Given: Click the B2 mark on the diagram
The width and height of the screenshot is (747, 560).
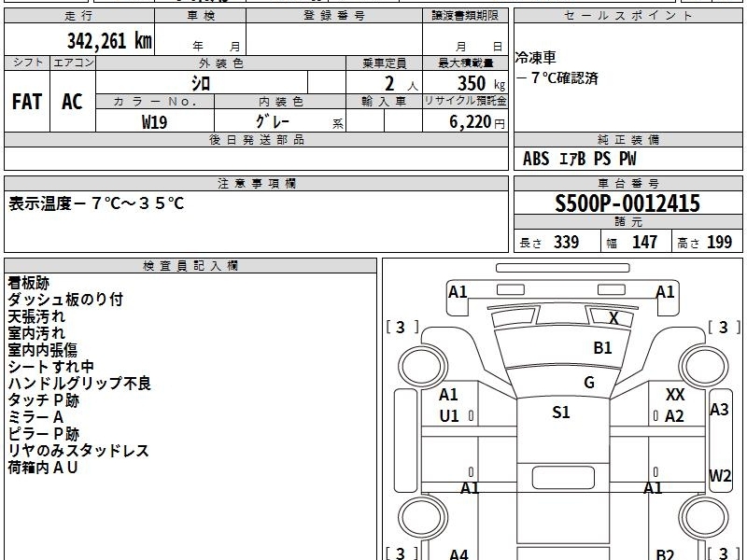Looking at the screenshot, I should pos(665,553).
